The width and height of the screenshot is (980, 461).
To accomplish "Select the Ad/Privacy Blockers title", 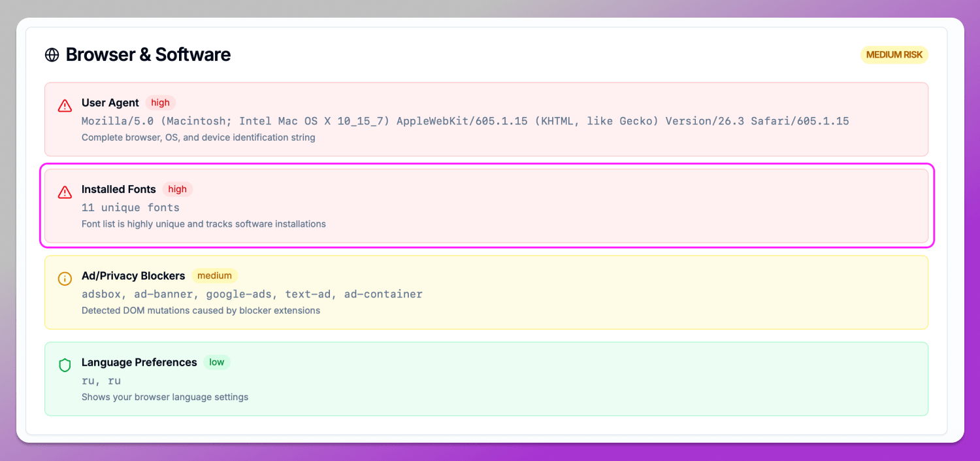I will pyautogui.click(x=133, y=276).
